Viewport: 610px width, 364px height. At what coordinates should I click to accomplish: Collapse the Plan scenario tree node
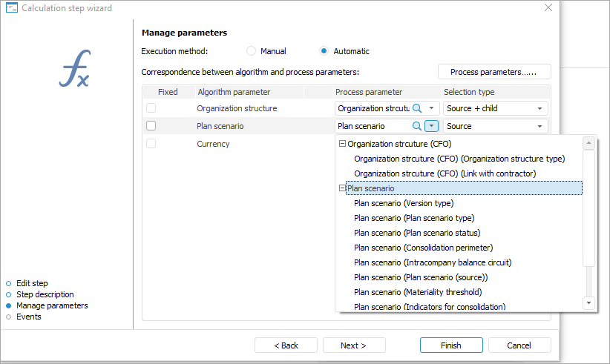point(342,188)
